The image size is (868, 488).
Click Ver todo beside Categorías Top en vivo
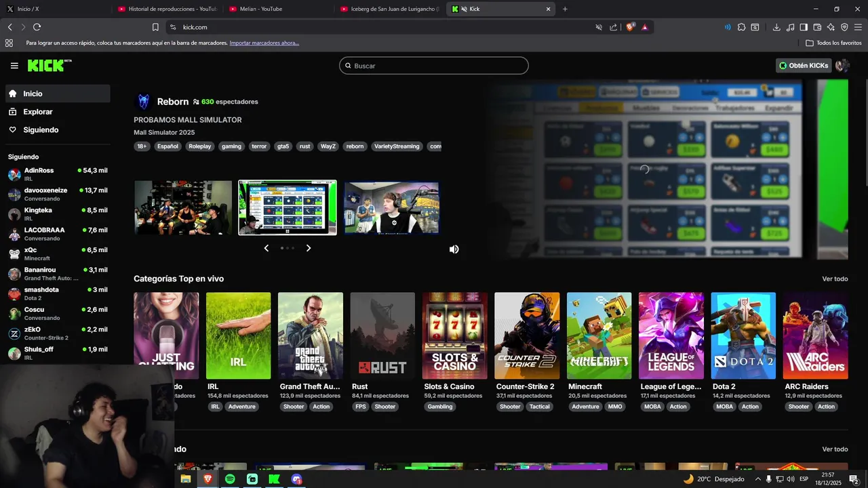[x=835, y=279]
